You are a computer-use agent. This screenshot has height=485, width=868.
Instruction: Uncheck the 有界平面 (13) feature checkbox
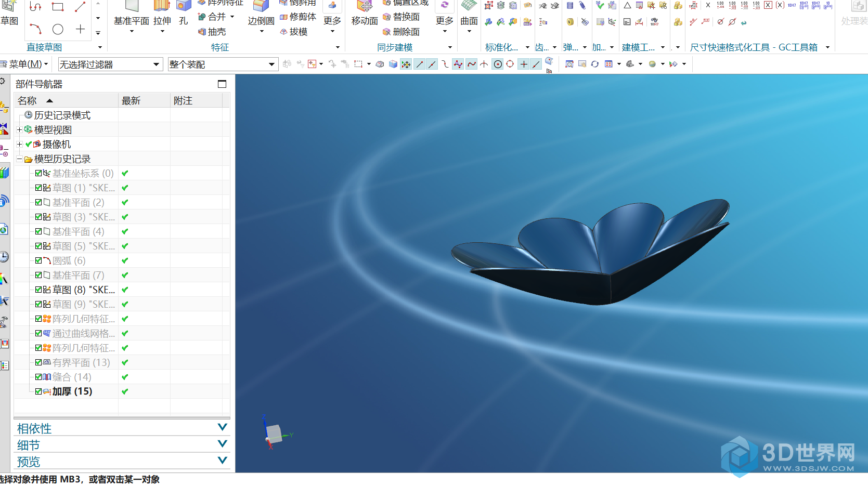(38, 362)
